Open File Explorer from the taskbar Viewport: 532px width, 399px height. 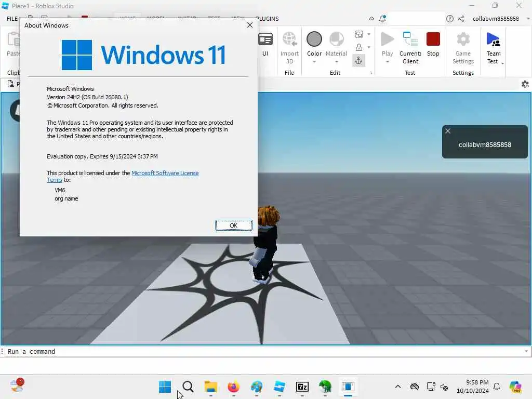point(211,387)
